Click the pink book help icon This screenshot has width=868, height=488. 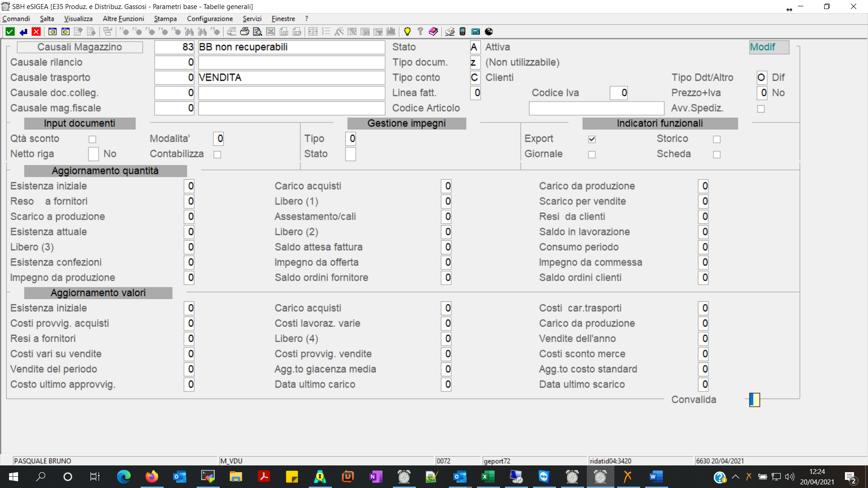point(433,32)
